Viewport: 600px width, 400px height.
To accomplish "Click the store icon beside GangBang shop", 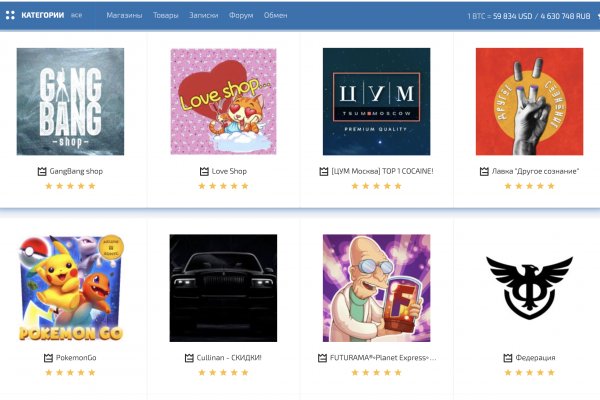I will tap(41, 171).
